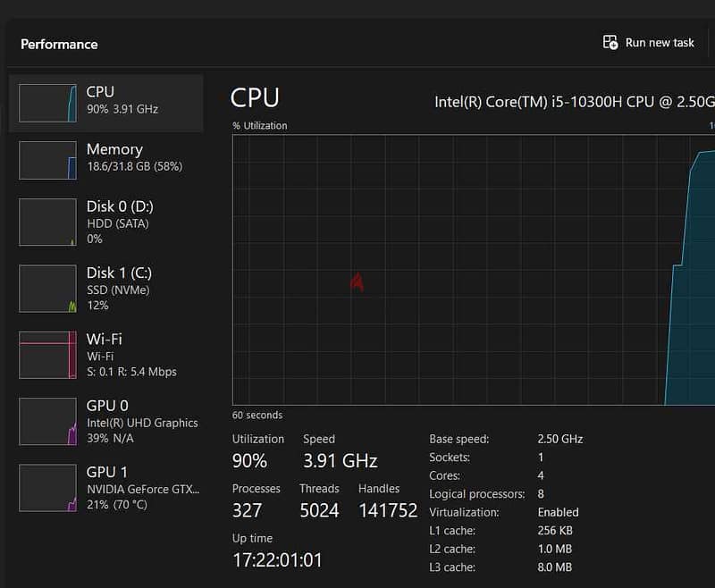The image size is (715, 588).
Task: Open Disk 0 (D:) performance
Action: coord(105,222)
